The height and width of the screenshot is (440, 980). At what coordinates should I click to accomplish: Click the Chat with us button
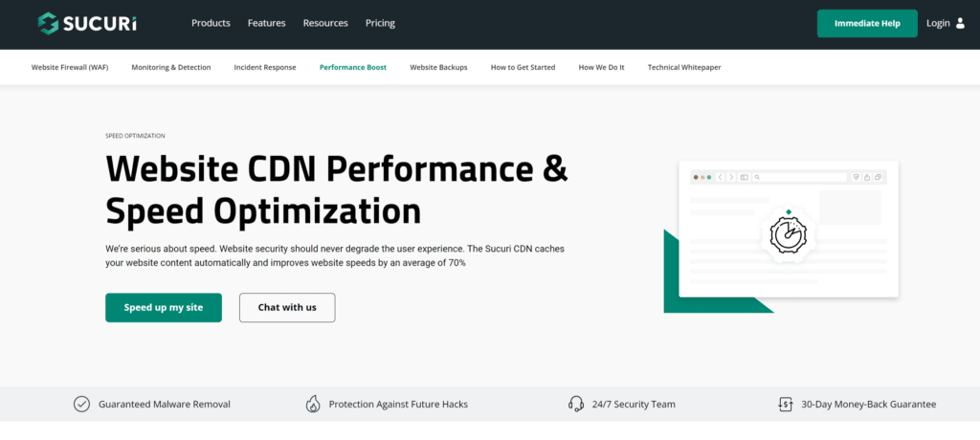(x=287, y=307)
